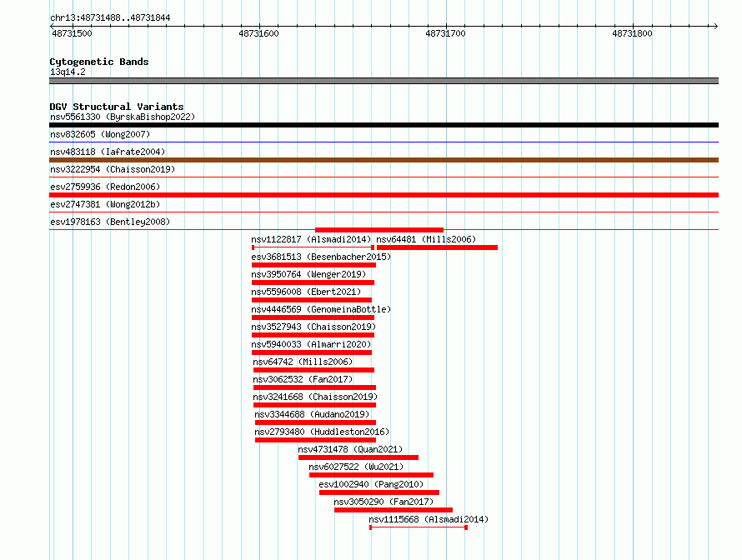Image resolution: width=742 pixels, height=560 pixels.
Task: Select the 13q14.2 band label
Action: 68,72
